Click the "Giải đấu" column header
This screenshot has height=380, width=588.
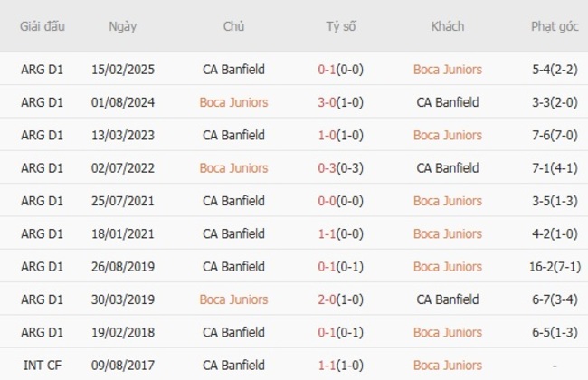coord(43,26)
